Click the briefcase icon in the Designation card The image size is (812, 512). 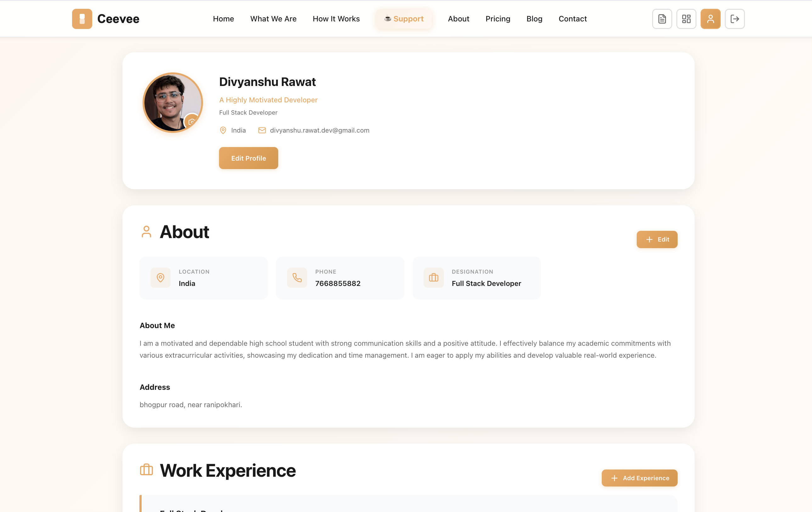pyautogui.click(x=433, y=278)
